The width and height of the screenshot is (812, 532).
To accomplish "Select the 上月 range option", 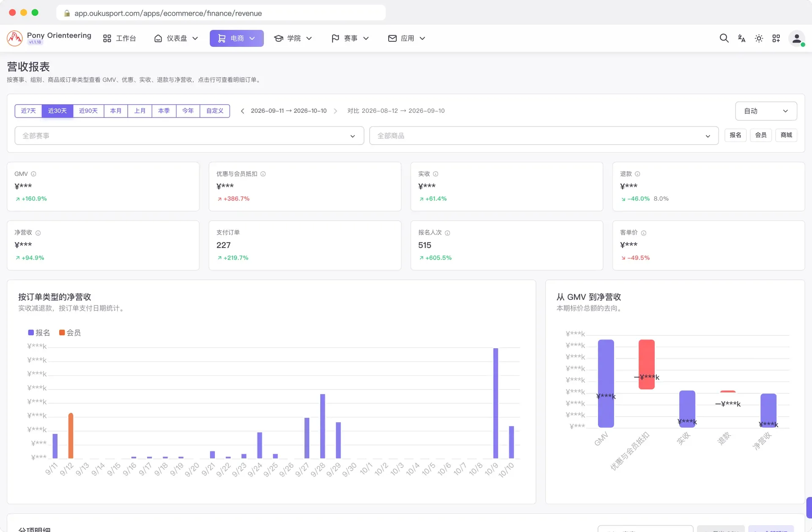I will coord(140,111).
